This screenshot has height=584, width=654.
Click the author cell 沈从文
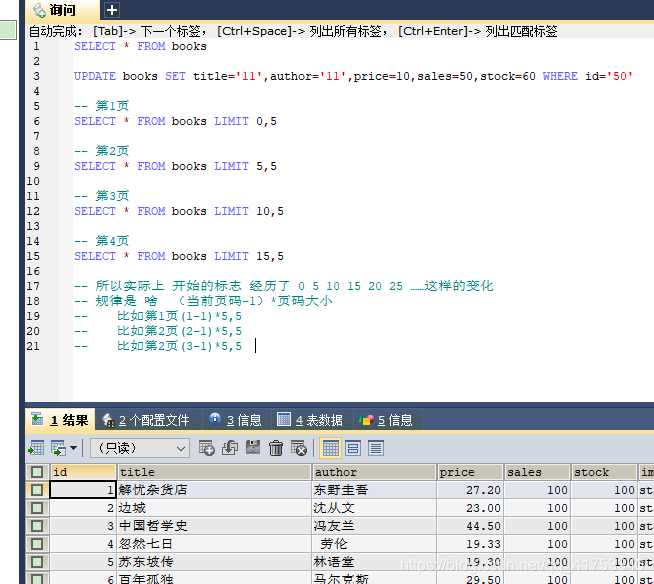pos(374,508)
